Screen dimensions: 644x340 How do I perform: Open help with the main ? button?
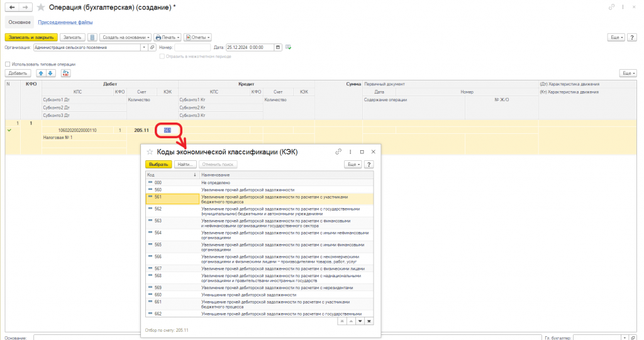[x=632, y=37]
